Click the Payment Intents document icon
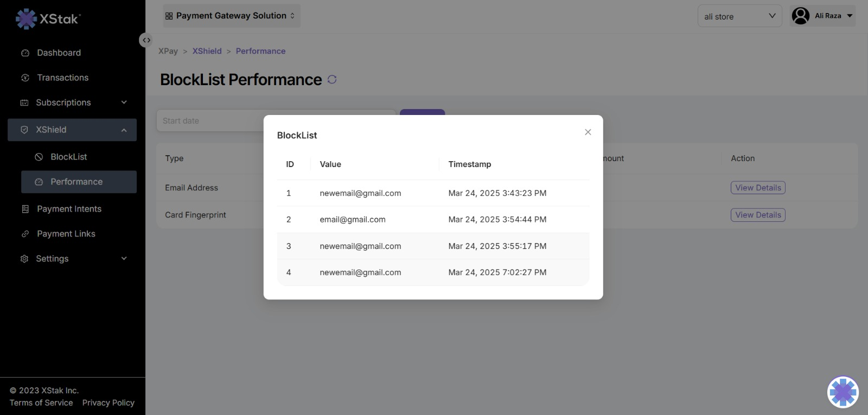The height and width of the screenshot is (415, 868). [x=25, y=209]
